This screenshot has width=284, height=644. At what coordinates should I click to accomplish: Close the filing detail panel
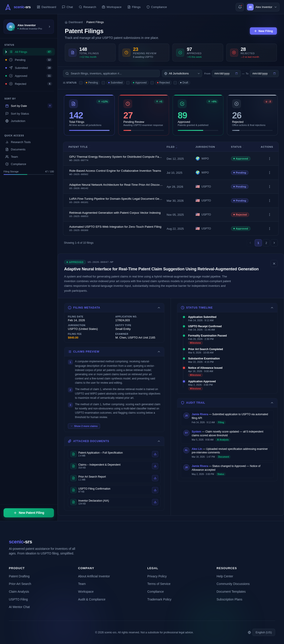point(274,263)
